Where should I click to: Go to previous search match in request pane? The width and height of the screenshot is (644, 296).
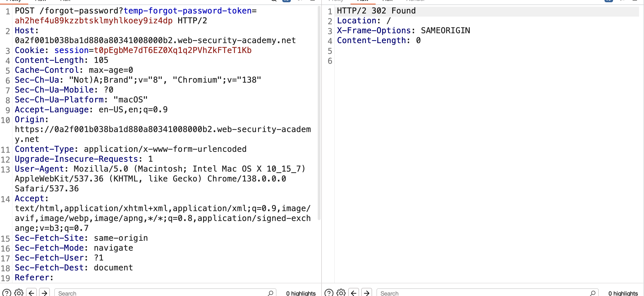[x=31, y=293]
